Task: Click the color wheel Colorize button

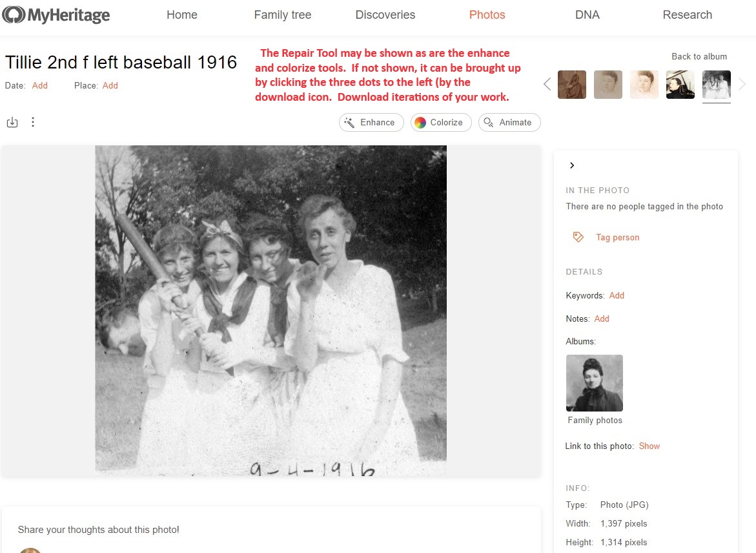Action: click(441, 123)
